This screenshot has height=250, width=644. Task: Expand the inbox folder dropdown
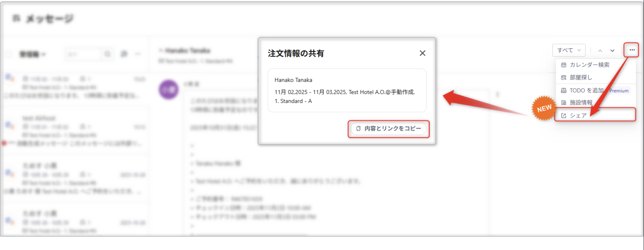pos(33,54)
